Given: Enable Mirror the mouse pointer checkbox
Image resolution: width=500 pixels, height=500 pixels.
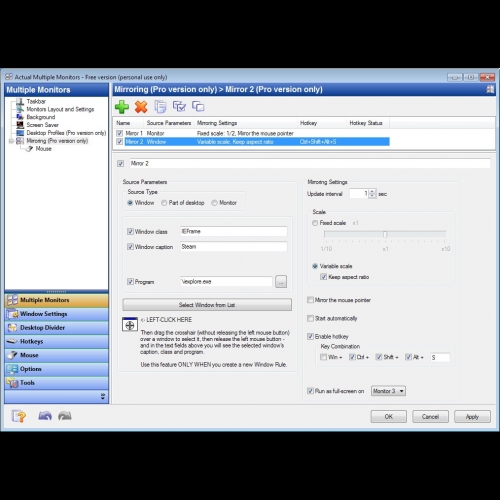Looking at the screenshot, I should 310,300.
